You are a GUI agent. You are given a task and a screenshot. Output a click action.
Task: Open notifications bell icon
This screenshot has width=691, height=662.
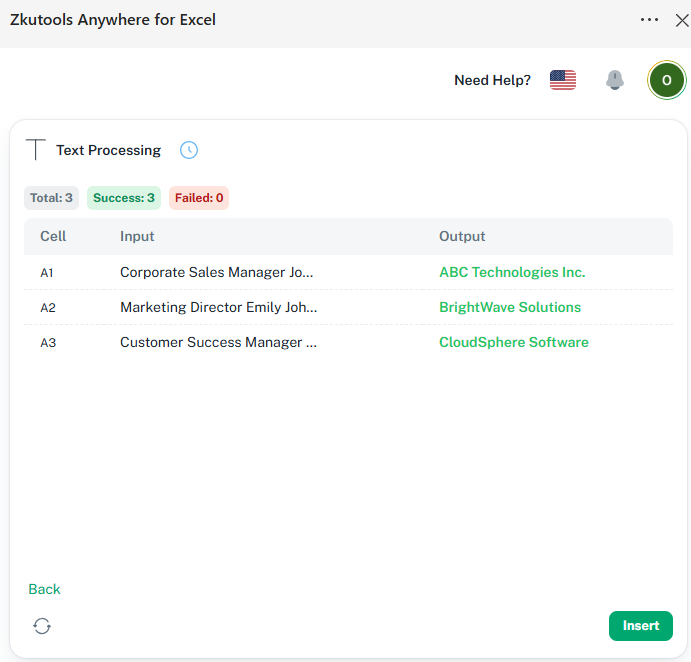click(x=615, y=80)
